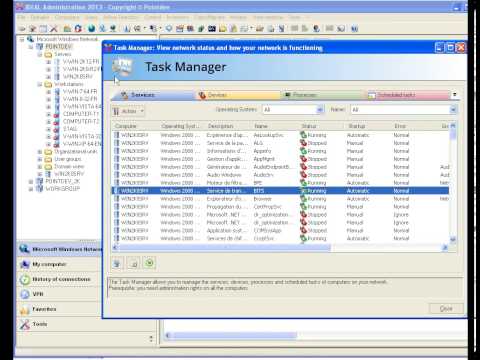Collapse the Servers folder in tree
Viewport: 480px width, 360px height.
click(40, 54)
